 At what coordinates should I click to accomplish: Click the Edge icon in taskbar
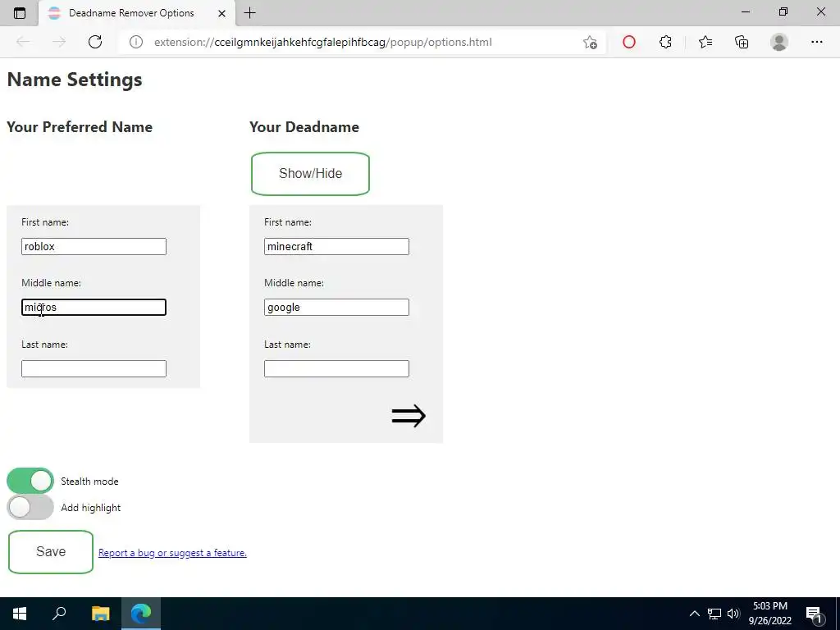[x=141, y=614]
